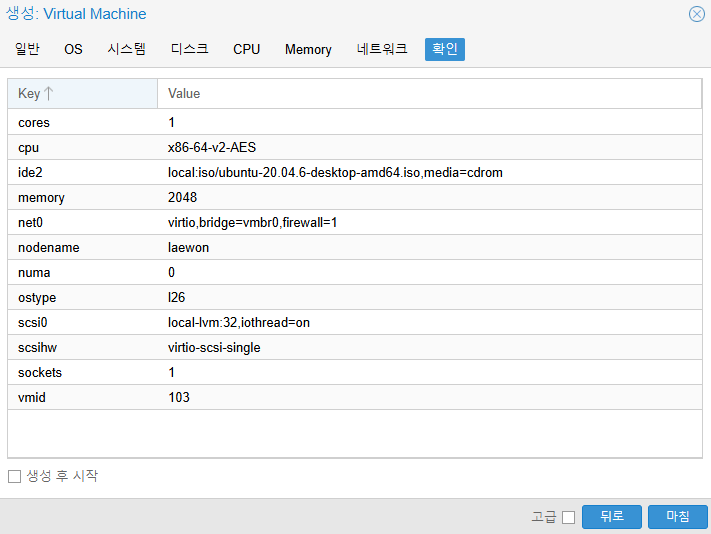Viewport: 711px width, 534px height.
Task: Sort by the Key column header
Action: pos(82,93)
